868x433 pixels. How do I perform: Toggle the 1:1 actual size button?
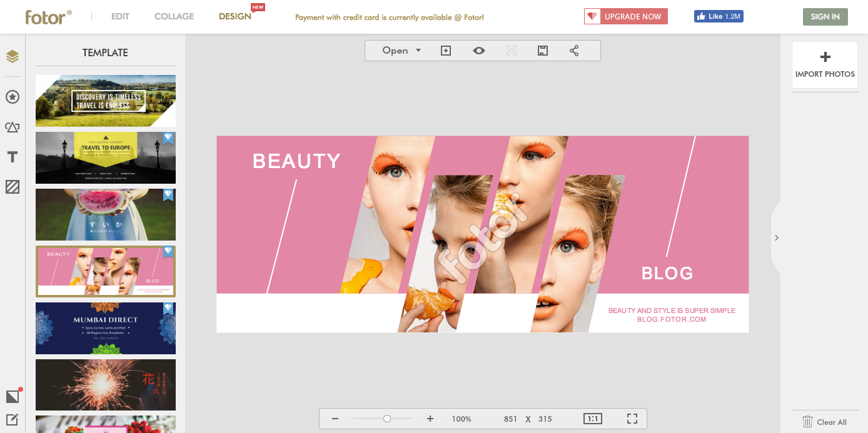pos(593,419)
